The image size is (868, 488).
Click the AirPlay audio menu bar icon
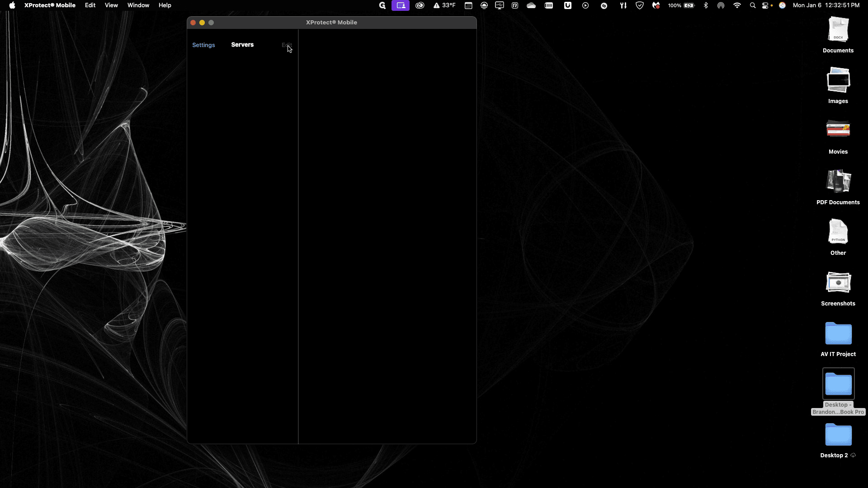721,5
